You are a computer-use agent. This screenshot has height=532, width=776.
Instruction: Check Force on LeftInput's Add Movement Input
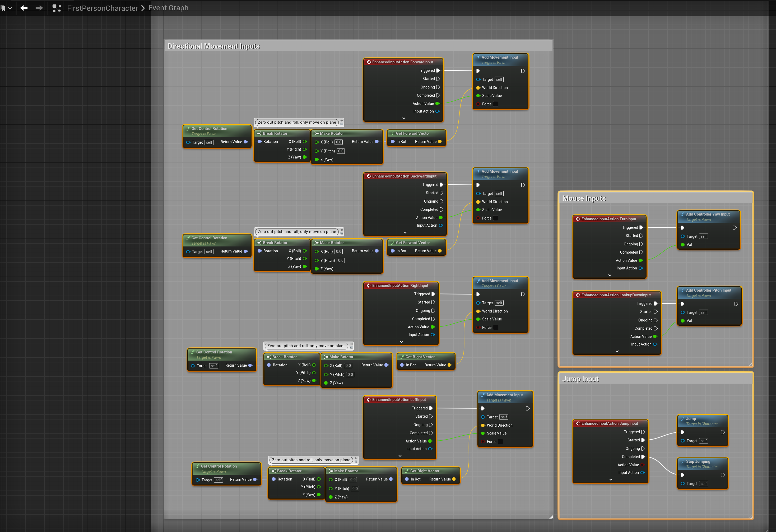500,442
